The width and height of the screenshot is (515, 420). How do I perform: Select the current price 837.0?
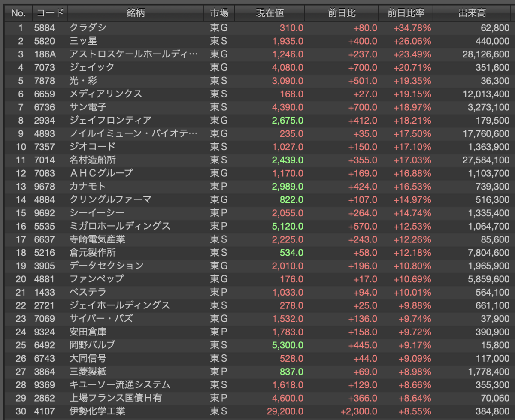point(291,372)
